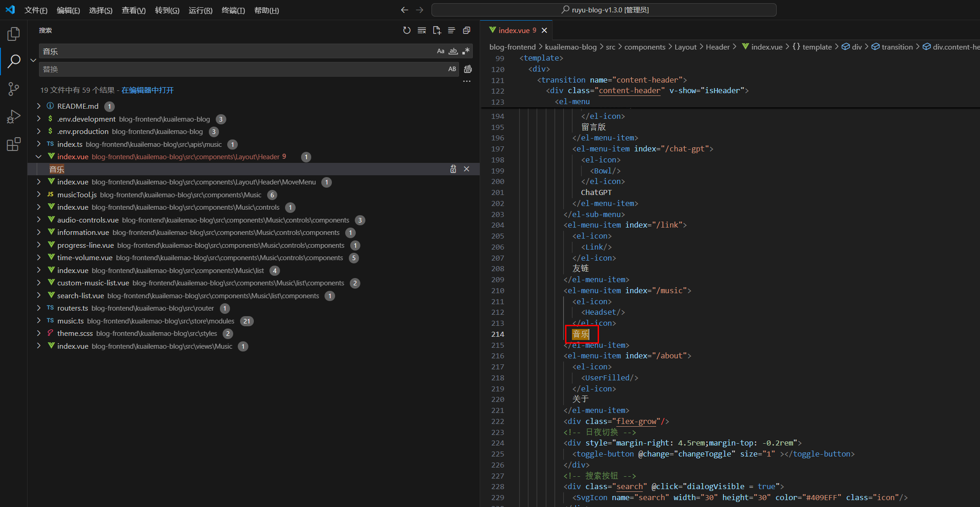
Task: Expand .env.production search result
Action: pos(39,131)
